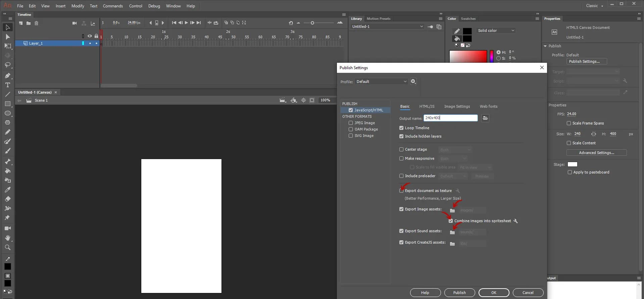Image resolution: width=644 pixels, height=299 pixels.
Task: Enable Center stage option
Action: click(401, 149)
